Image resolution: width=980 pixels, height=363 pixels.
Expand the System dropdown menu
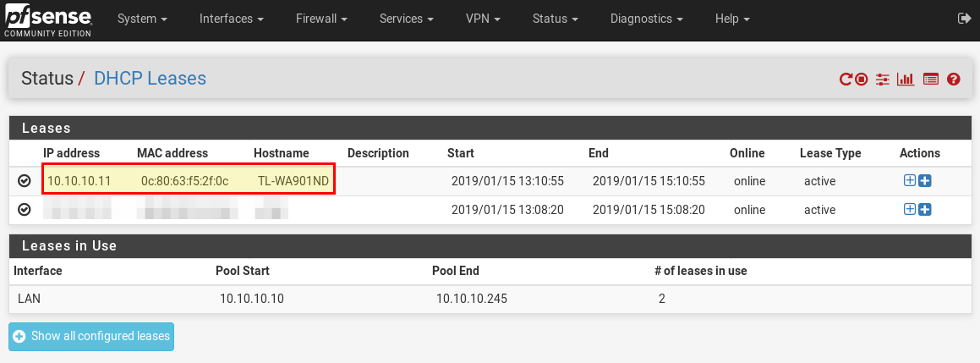pos(141,19)
